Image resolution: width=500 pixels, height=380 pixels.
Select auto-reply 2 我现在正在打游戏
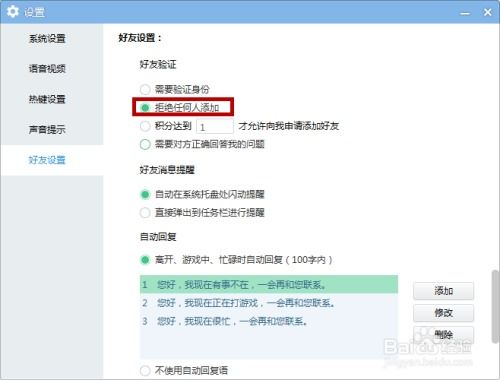(269, 303)
